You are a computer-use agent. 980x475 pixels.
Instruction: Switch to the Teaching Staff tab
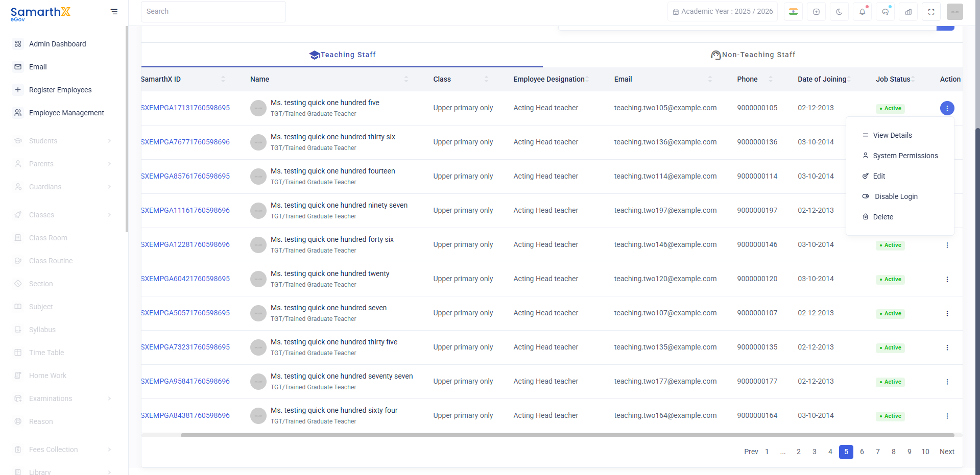pos(342,55)
